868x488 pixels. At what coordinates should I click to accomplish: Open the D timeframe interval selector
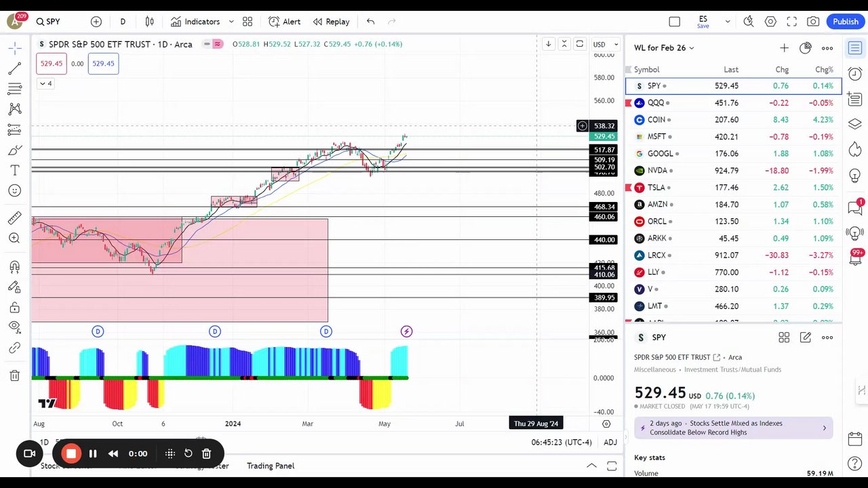(x=123, y=22)
